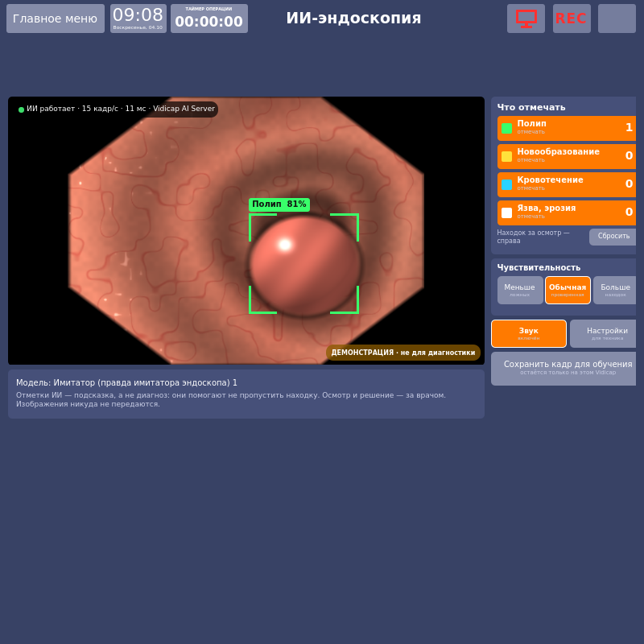The width and height of the screenshot is (644, 644).
Task: Select Больше sensitivity
Action: pos(615,291)
